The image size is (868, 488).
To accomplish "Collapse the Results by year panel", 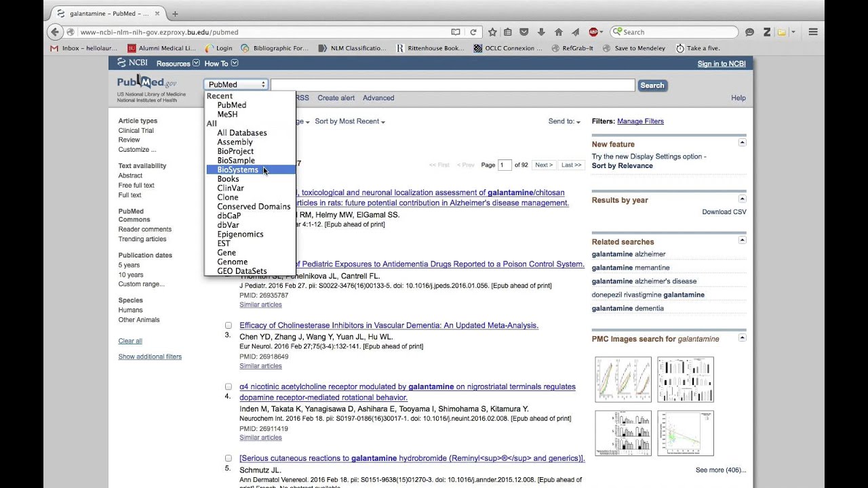I will point(742,199).
